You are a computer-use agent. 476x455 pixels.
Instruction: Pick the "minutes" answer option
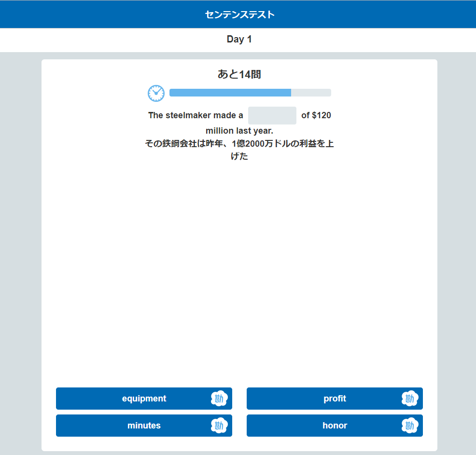coord(144,426)
